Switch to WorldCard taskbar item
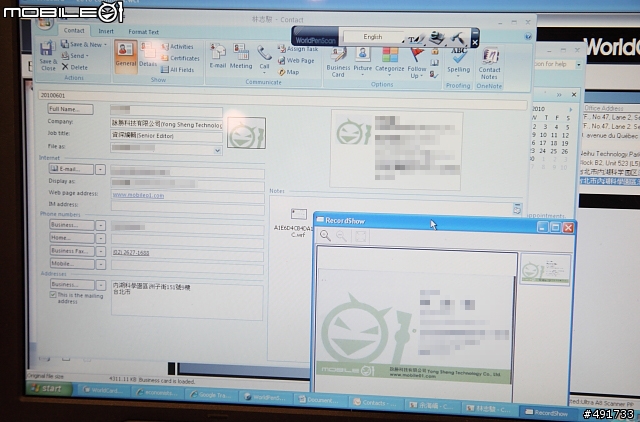This screenshot has height=422, width=640. coord(104,390)
